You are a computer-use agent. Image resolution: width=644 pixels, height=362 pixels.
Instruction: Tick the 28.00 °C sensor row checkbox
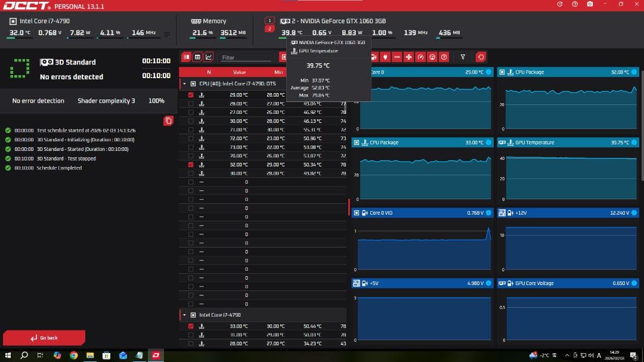point(191,103)
